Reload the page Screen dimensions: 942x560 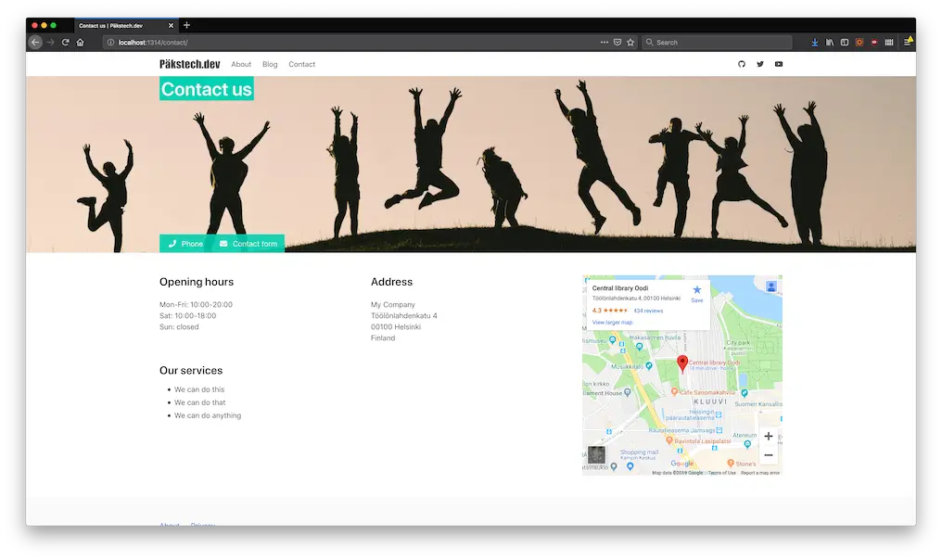[66, 43]
